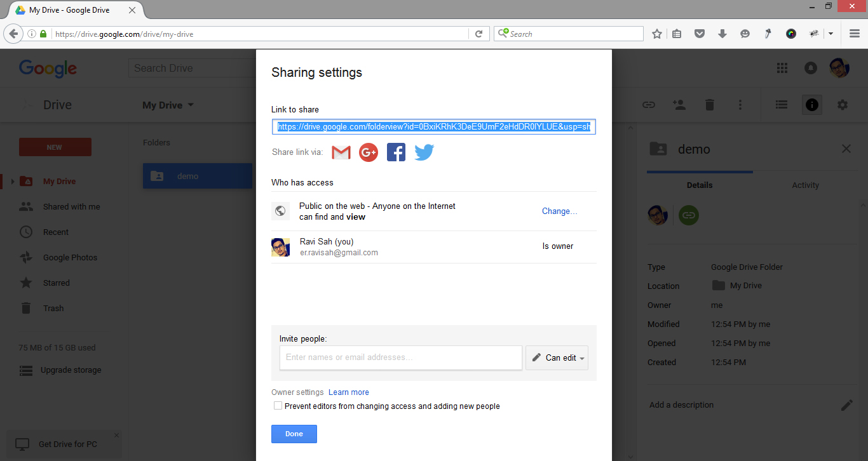Screen dimensions: 868x461
Task: Switch to list view layout
Action: click(781, 104)
